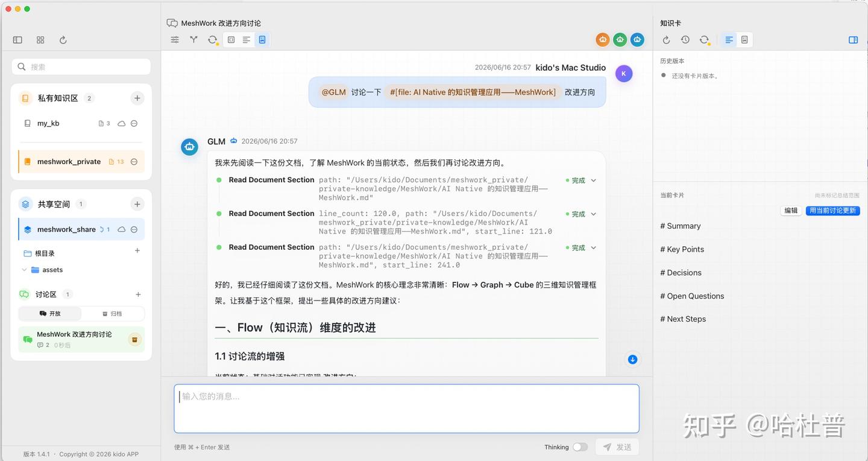Click the # Summary heading
This screenshot has height=461, width=868.
click(681, 226)
